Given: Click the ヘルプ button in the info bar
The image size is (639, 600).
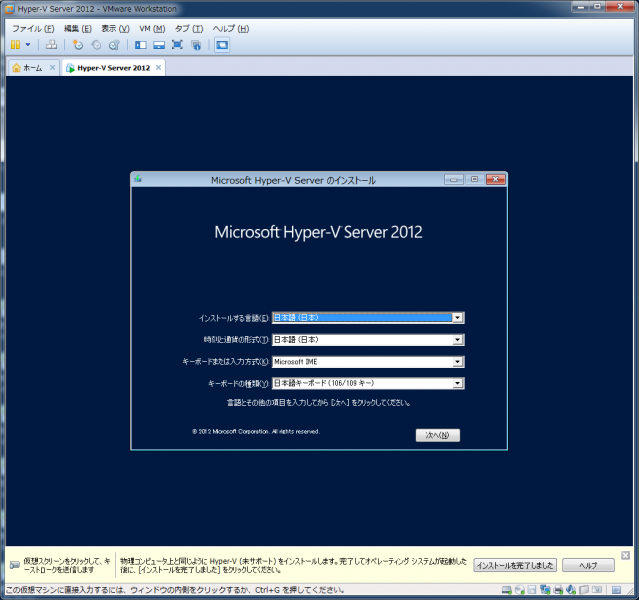Looking at the screenshot, I should [x=588, y=565].
